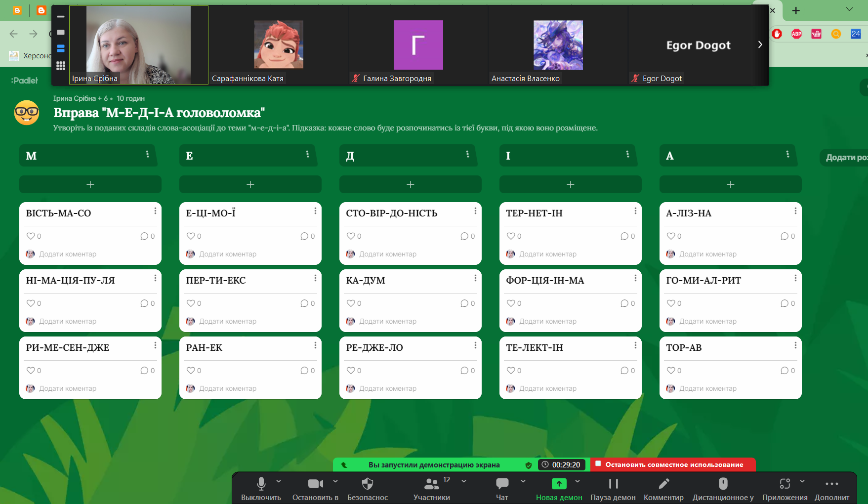868x504 pixels.
Task: Click Ірина Срібна video thumbnail
Action: (139, 45)
